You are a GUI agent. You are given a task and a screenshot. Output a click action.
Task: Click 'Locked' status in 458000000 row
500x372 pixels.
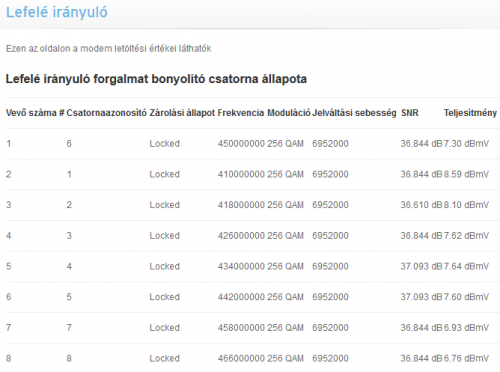pyautogui.click(x=164, y=328)
